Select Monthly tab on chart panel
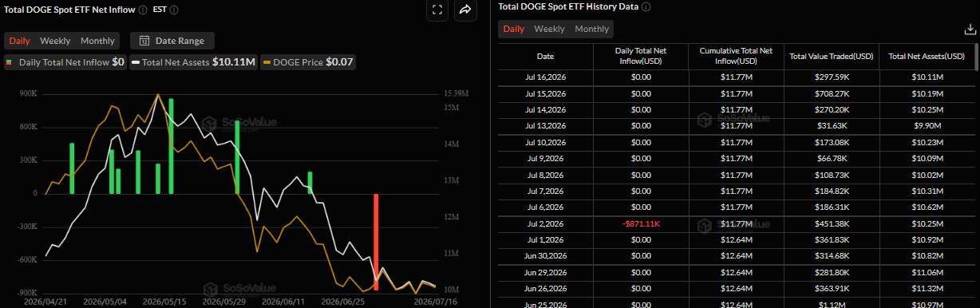This screenshot has width=980, height=308. tap(97, 41)
